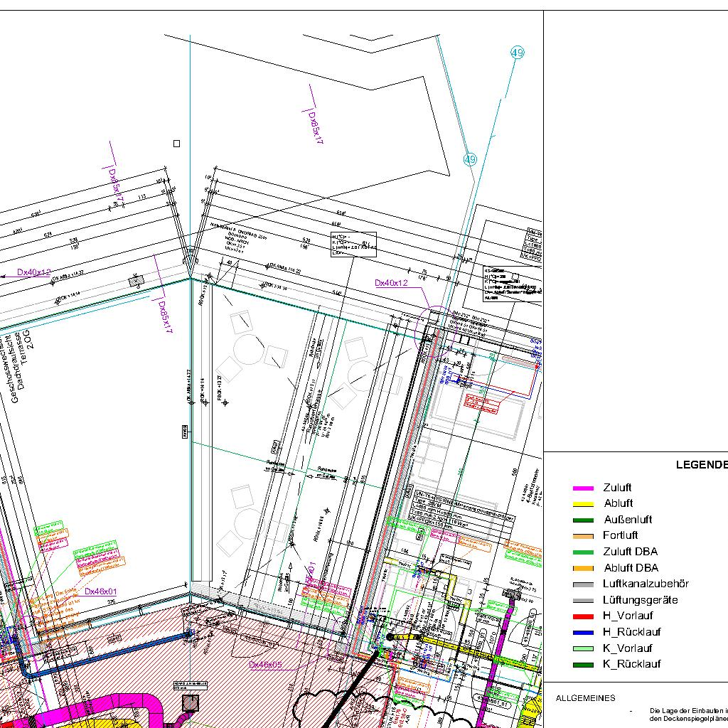Select the Dx46x01 dimension label

(101, 591)
